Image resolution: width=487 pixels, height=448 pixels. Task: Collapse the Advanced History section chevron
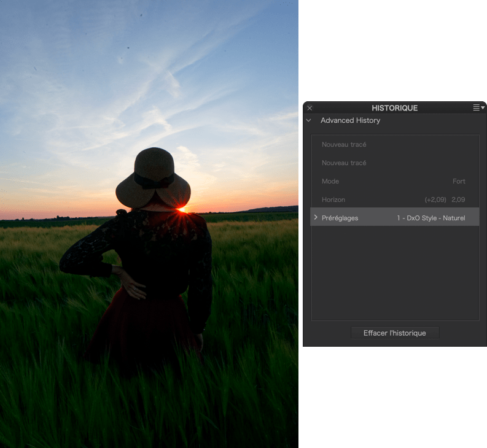point(310,120)
